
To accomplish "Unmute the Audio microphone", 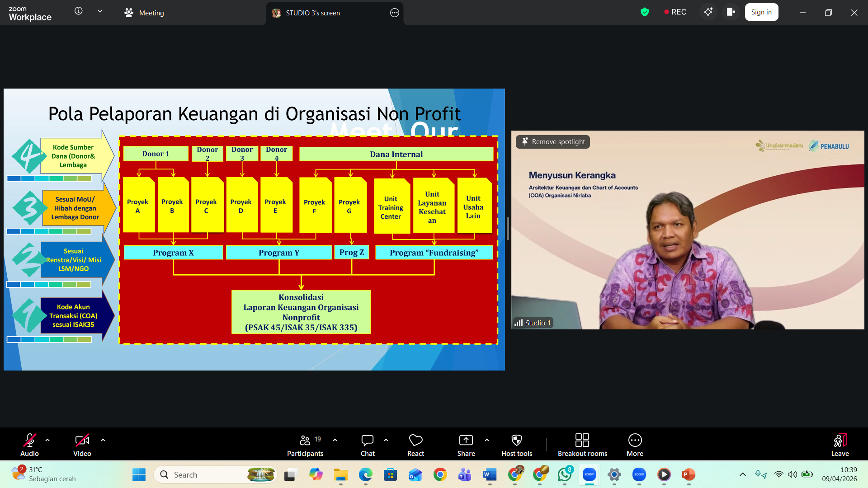I will tap(29, 445).
